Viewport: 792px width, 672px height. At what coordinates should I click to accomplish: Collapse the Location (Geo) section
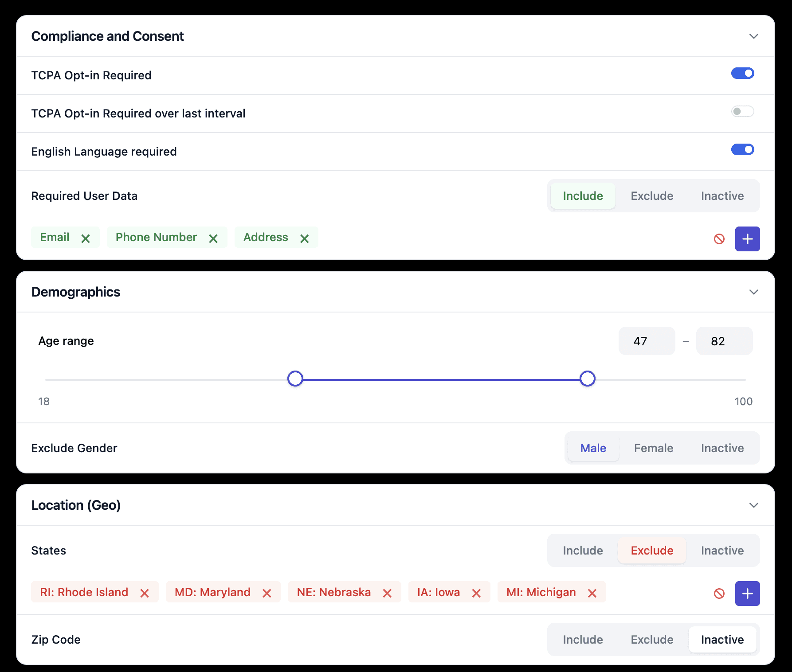click(x=754, y=505)
